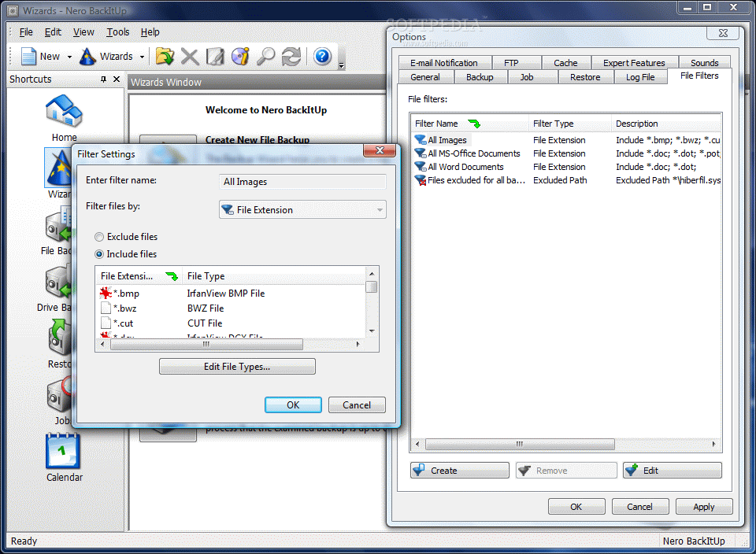
Task: Select All Word Documents filter row
Action: (567, 167)
